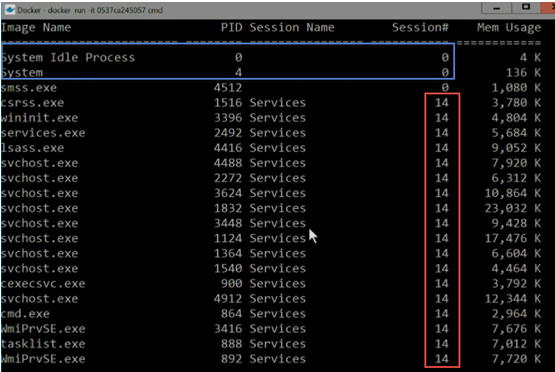Viewport: 555px width, 372px height.
Task: Click memory value '7,012 K' of tasklist.exe
Action: 516,344
